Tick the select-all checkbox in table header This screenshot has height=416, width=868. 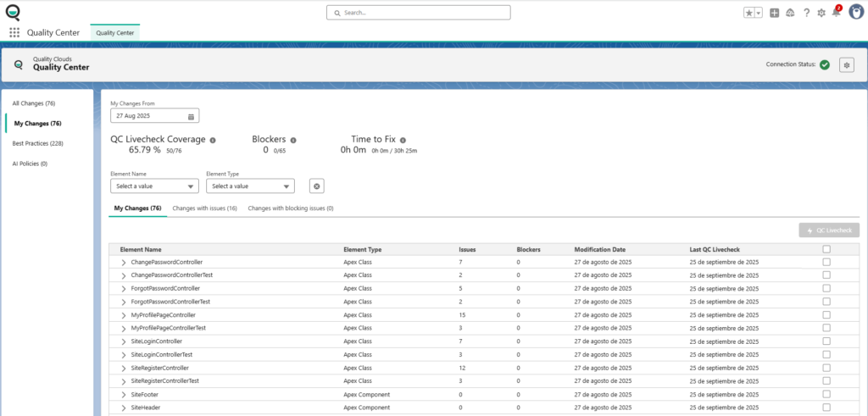tap(826, 250)
